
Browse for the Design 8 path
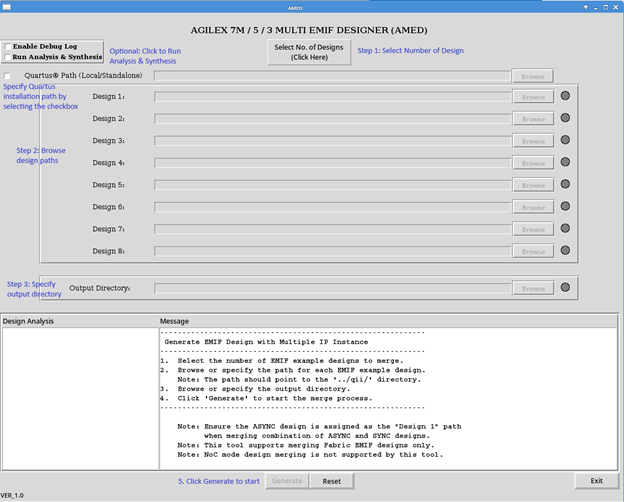click(533, 252)
